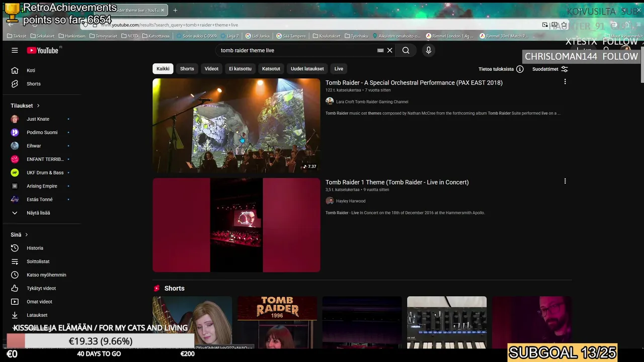Open the Katsottavaa bookmarks folder
Image resolution: width=644 pixels, height=362 pixels.
click(156, 36)
